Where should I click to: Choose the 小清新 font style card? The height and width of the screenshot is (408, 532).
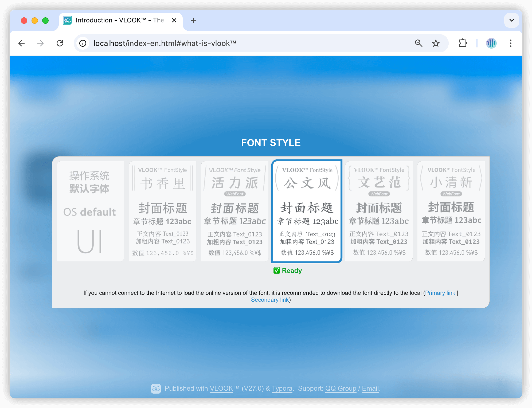(451, 211)
